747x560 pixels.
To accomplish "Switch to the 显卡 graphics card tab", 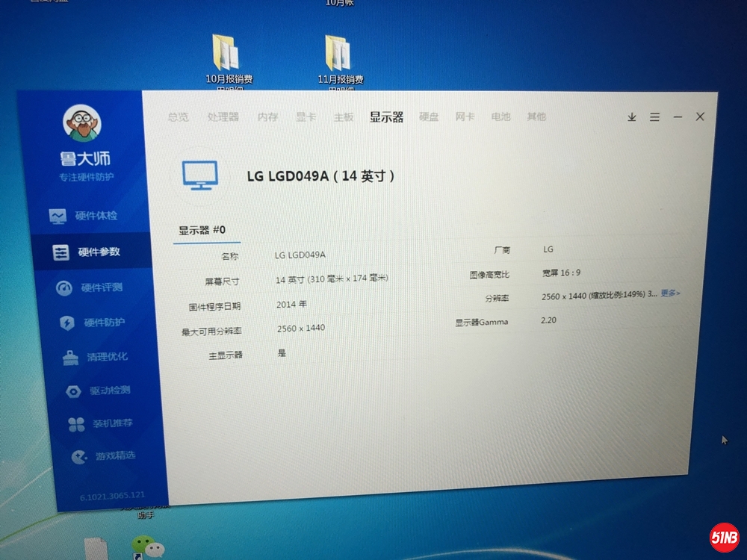I will 306,117.
